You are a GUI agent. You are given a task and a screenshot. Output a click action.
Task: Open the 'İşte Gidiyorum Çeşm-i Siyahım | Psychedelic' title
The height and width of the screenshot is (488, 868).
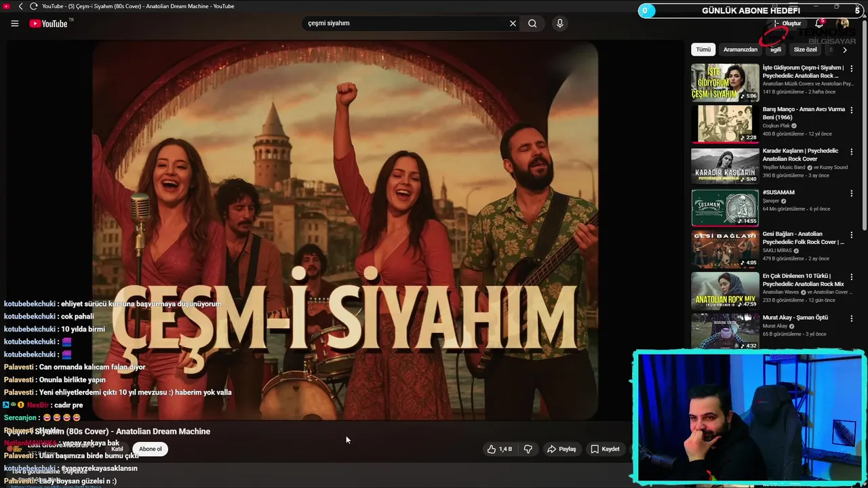coord(803,72)
